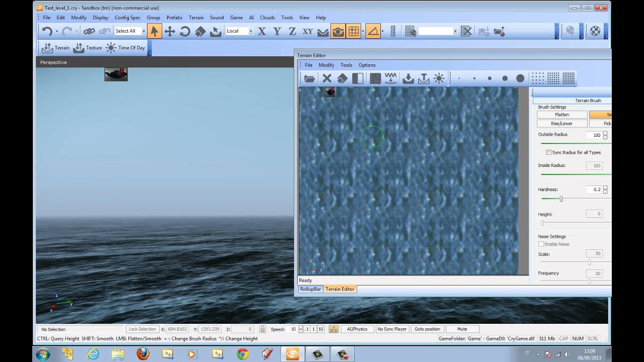Viewport: 644px width, 362px height.
Task: Click the T export tray icon in Terrain Editor
Action: pyautogui.click(x=424, y=78)
